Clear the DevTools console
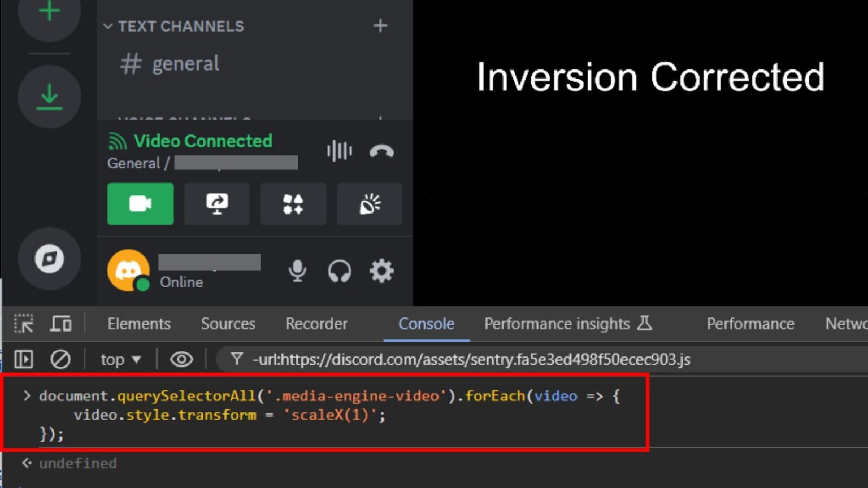This screenshot has width=868, height=488. tap(60, 359)
